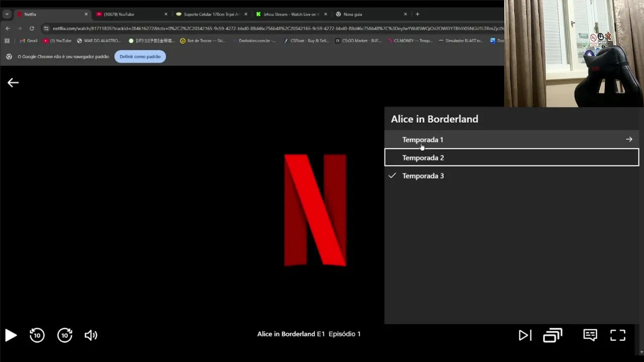This screenshot has width=644, height=362.
Task: Reload the Netflix page
Action: [32, 28]
